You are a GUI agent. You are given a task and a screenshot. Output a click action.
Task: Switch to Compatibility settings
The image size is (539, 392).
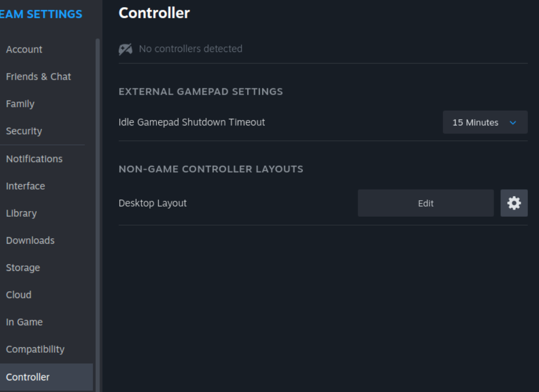coord(35,349)
